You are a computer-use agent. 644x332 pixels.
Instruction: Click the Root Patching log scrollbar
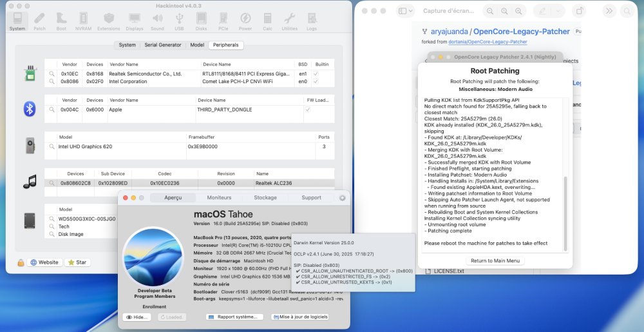click(x=565, y=213)
